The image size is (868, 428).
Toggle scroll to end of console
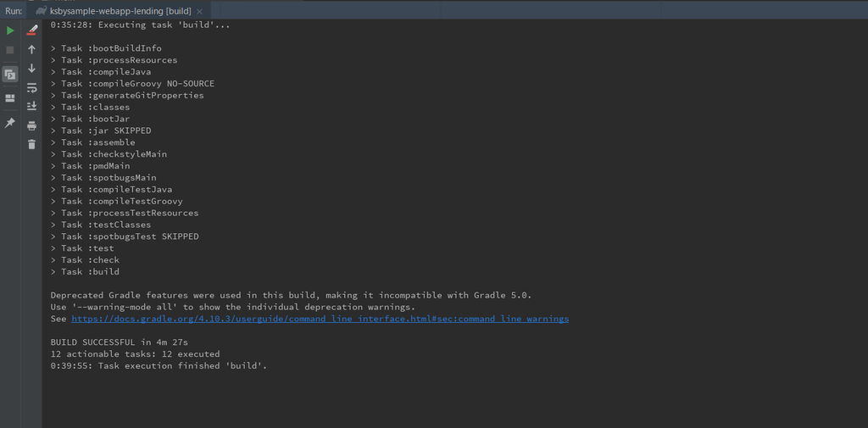coord(31,106)
